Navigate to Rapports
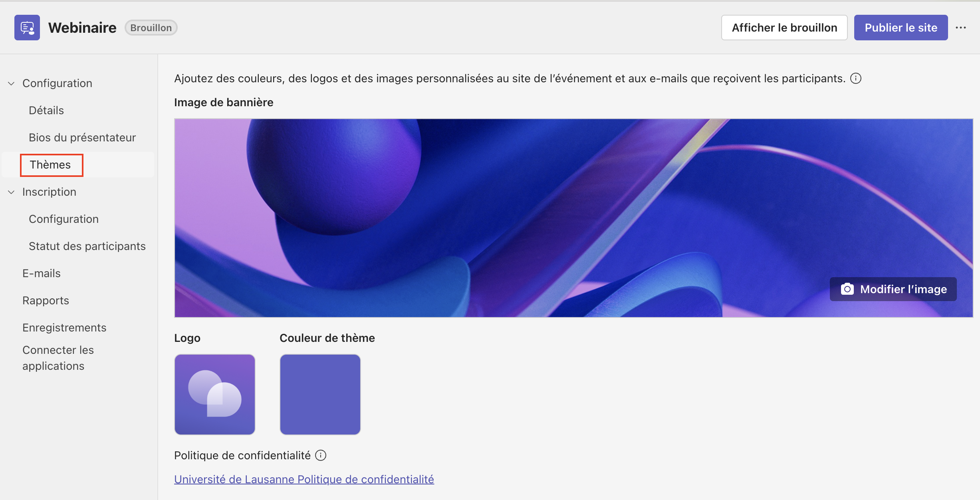980x500 pixels. [x=46, y=300]
